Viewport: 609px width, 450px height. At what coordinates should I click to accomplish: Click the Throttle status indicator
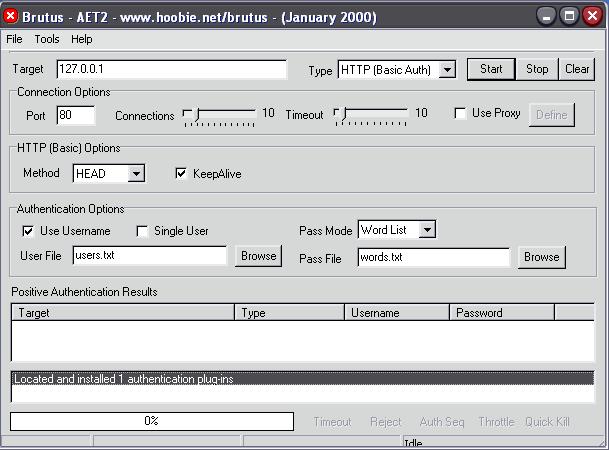[496, 422]
